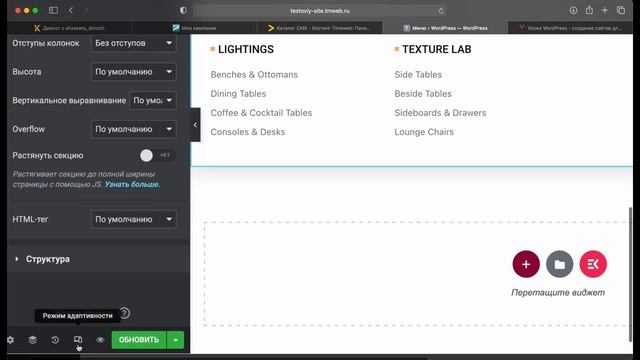The image size is (640, 360).
Task: Open Отступы колонок dropdown
Action: click(x=133, y=43)
